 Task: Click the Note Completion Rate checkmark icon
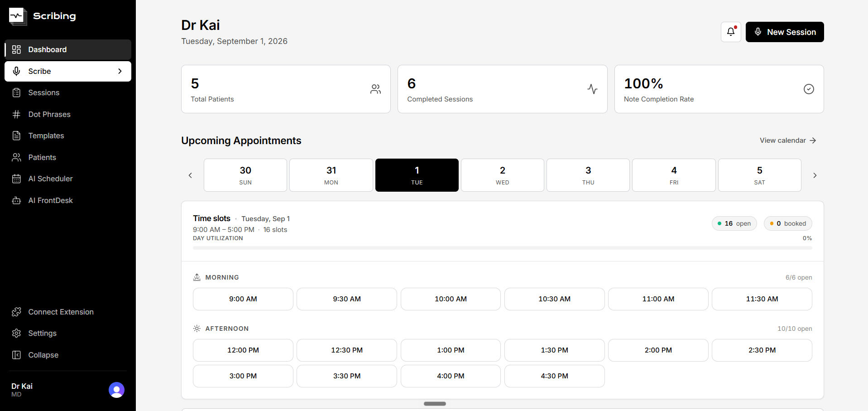809,89
